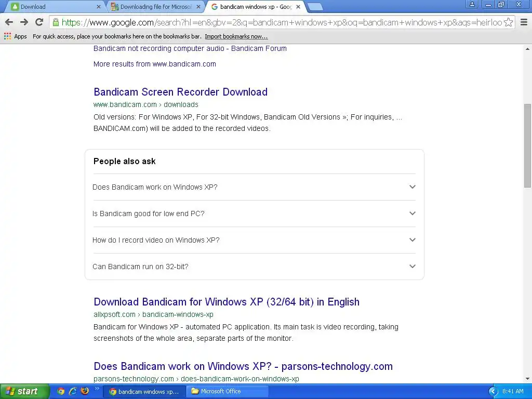Click the page vertical scrollbar thumb

pyautogui.click(x=527, y=145)
